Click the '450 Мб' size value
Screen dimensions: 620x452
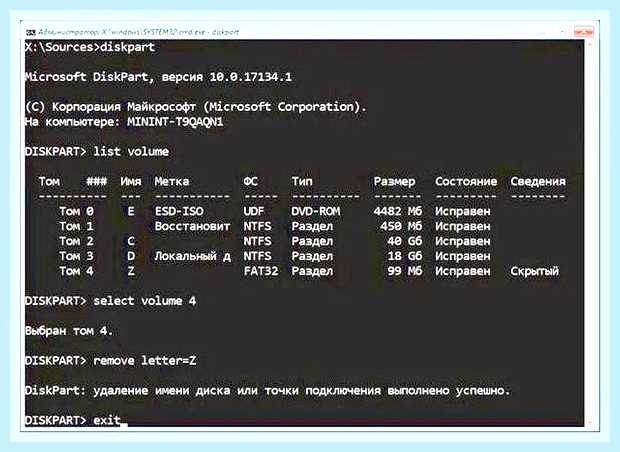pos(401,227)
